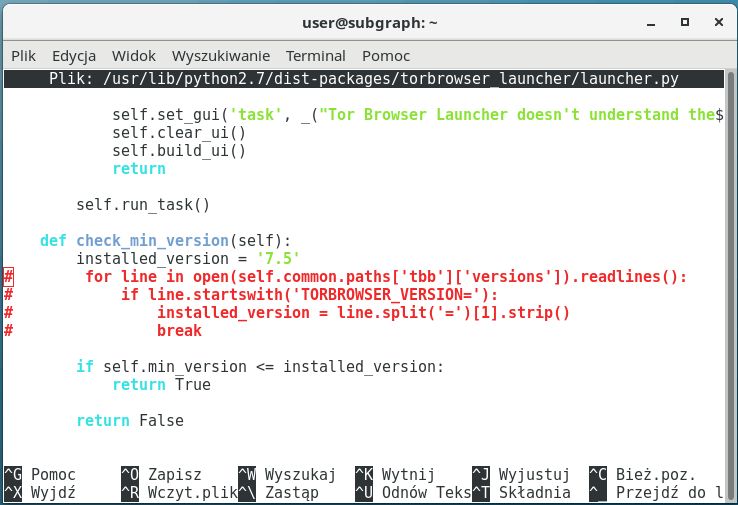Screen dimensions: 738x505
Task: Click the installed_version = '7.5' line
Action: [188, 258]
